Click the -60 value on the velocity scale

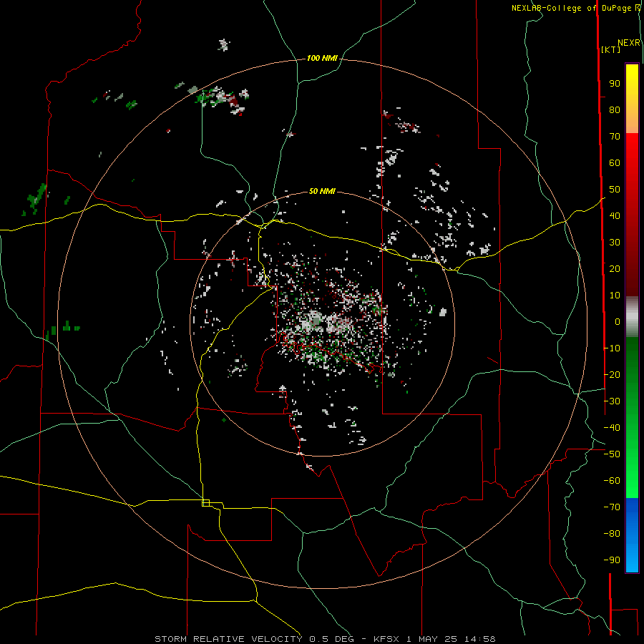click(x=612, y=481)
